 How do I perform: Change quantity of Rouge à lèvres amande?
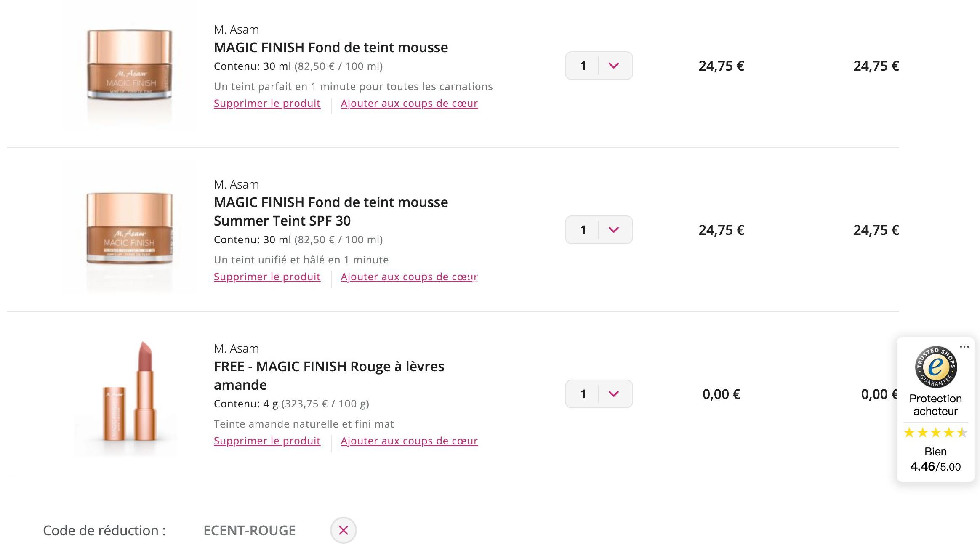599,394
